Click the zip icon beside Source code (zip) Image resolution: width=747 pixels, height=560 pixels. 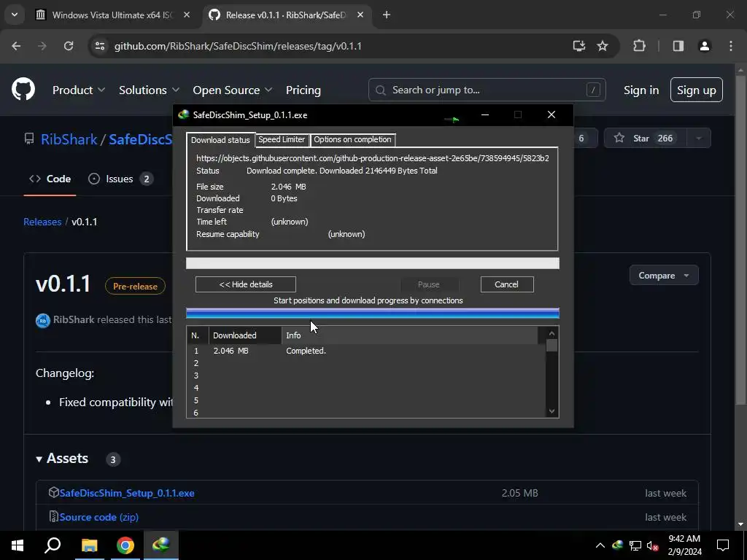pyautogui.click(x=53, y=516)
